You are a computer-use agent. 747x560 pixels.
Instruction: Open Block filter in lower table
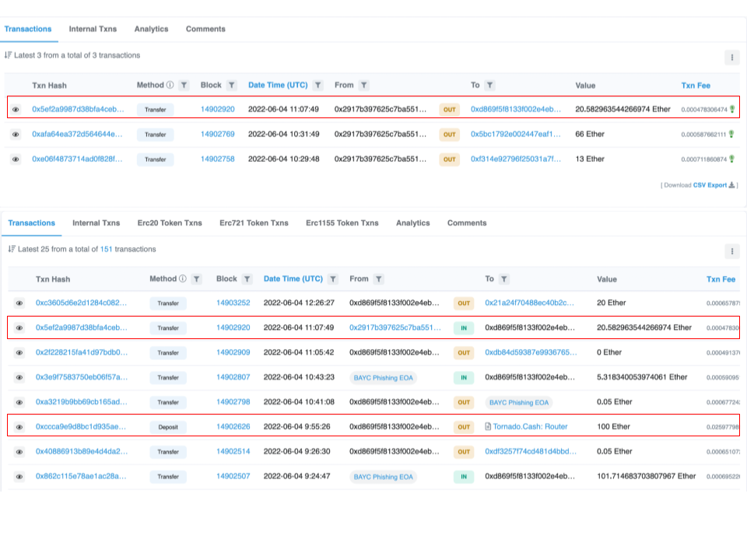pos(247,279)
